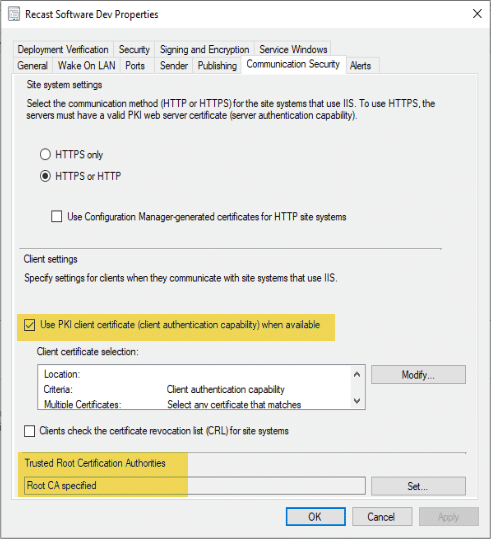Enable clients check the CRL for site systems
The width and height of the screenshot is (491, 539).
pos(30,431)
